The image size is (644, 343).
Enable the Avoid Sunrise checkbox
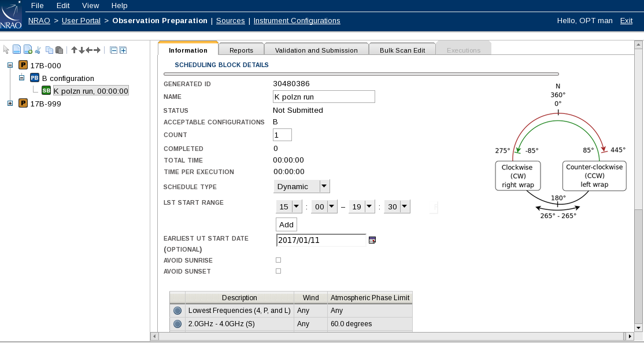coord(278,260)
